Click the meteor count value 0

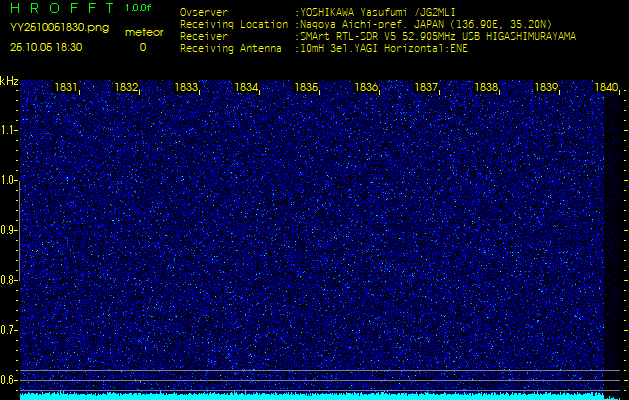[x=142, y=47]
